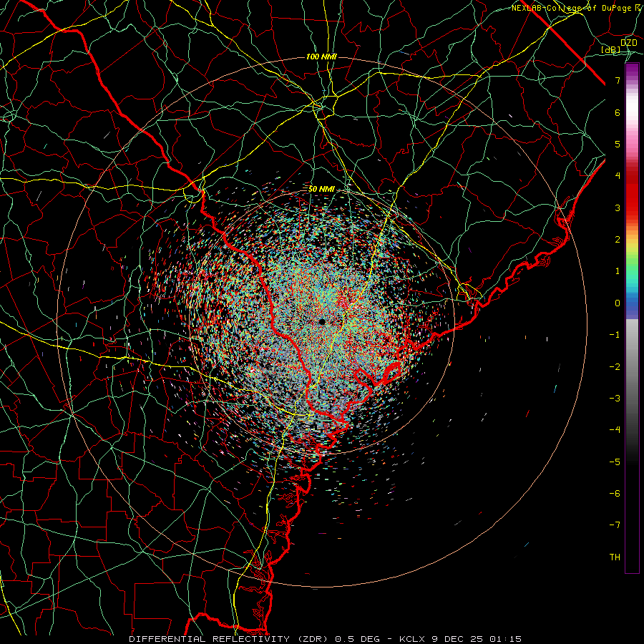Click the -6 value on the color scale

(615, 494)
